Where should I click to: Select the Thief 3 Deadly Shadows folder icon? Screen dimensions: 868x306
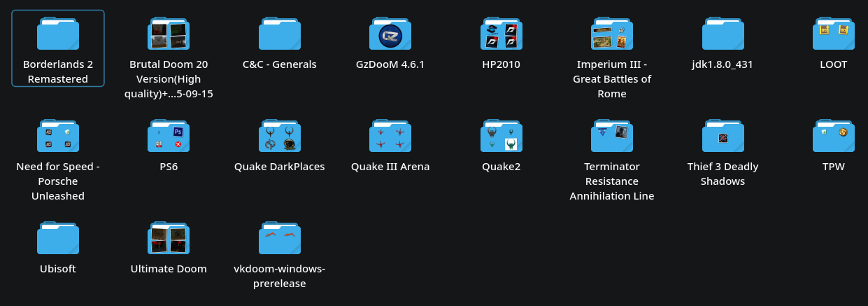pos(723,135)
